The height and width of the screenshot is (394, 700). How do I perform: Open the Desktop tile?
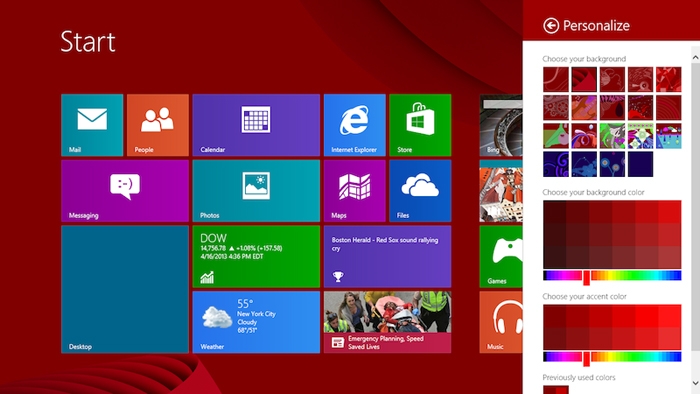coord(125,289)
